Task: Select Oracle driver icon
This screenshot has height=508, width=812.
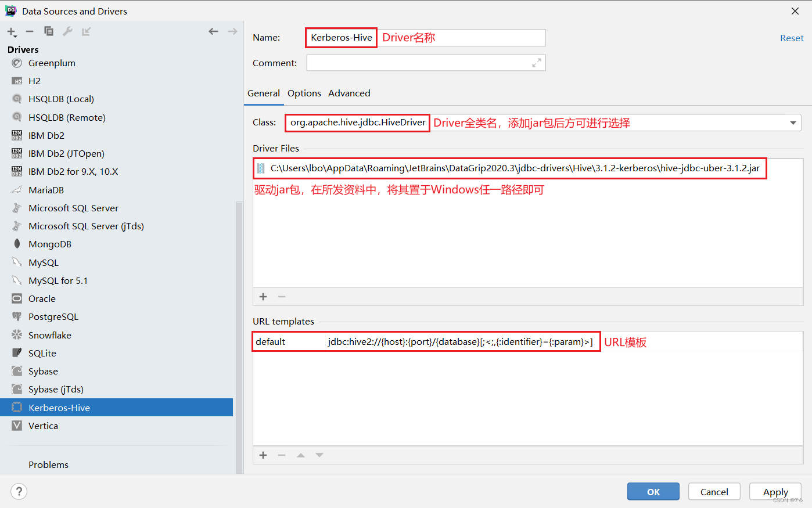Action: (x=17, y=298)
